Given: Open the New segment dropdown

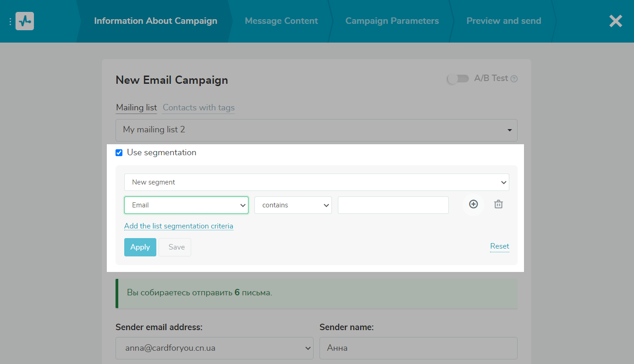Looking at the screenshot, I should 316,182.
